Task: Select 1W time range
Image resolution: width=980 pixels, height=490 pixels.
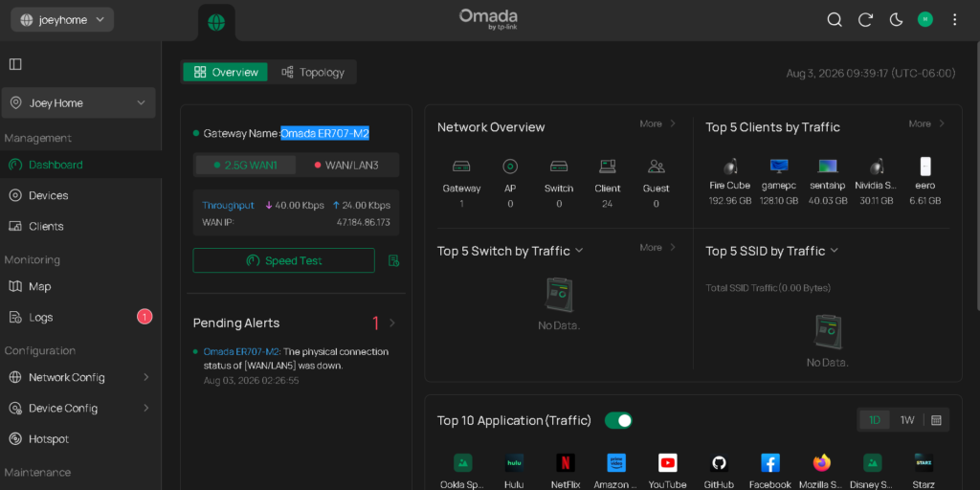Action: (907, 420)
